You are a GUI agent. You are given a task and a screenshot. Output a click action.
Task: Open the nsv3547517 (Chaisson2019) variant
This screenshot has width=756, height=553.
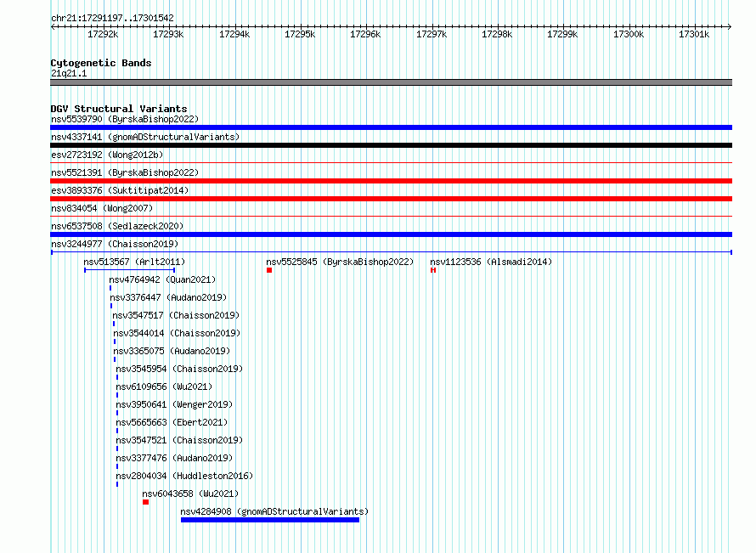pyautogui.click(x=176, y=315)
